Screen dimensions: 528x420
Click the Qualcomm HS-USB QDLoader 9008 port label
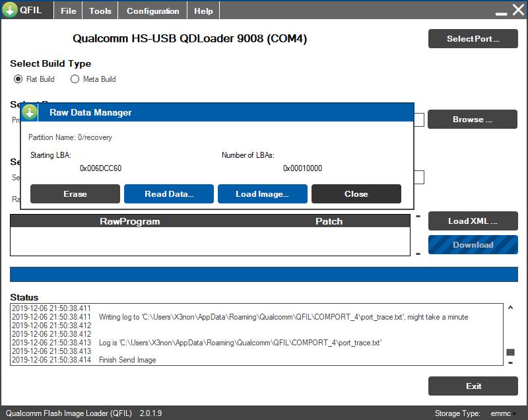pos(190,38)
